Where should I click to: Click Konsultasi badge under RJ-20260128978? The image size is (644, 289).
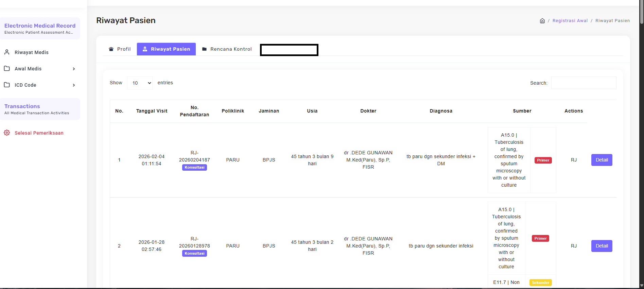click(194, 253)
